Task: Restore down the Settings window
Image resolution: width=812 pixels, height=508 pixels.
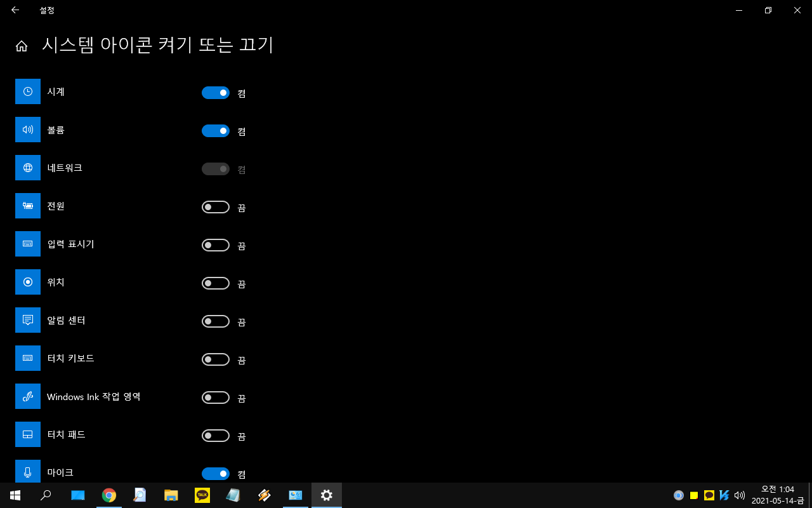Action: click(x=768, y=10)
